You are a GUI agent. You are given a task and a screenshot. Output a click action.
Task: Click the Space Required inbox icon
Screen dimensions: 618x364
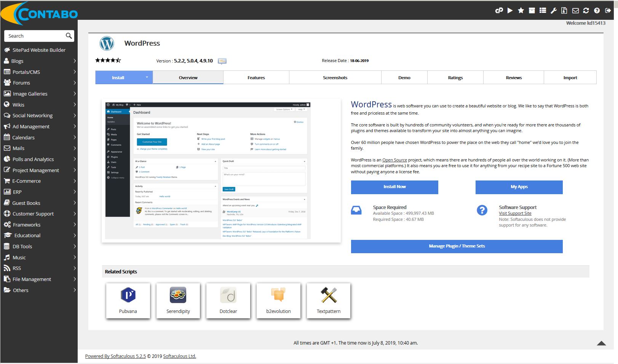click(x=356, y=210)
